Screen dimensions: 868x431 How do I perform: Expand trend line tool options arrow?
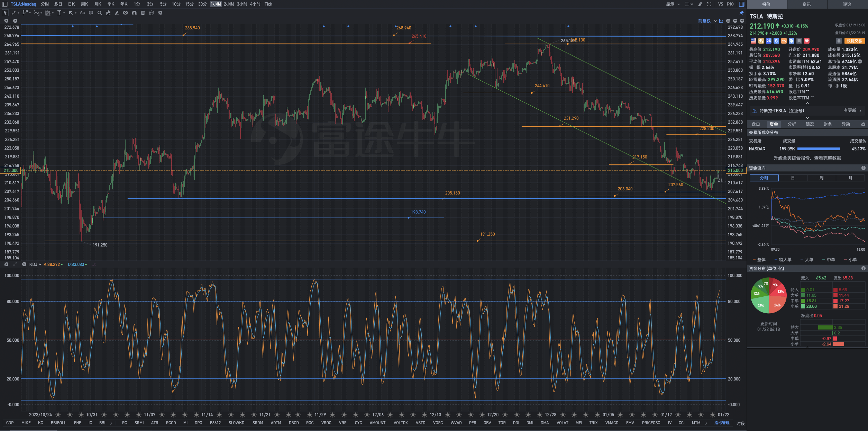(18, 13)
